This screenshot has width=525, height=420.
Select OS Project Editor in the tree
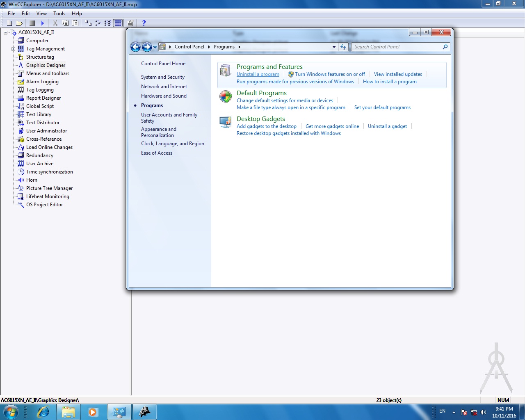45,205
